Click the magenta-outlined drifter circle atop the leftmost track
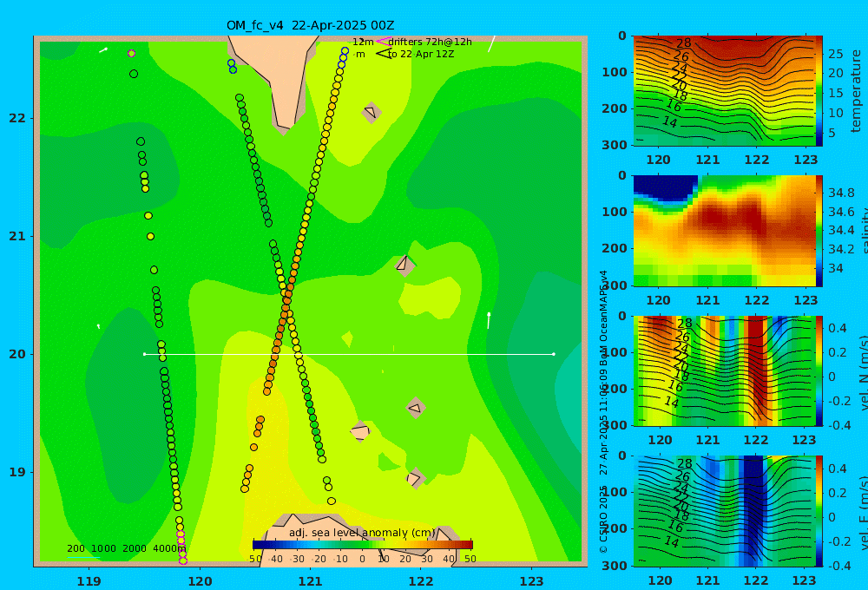The width and height of the screenshot is (868, 590). pyautogui.click(x=131, y=54)
